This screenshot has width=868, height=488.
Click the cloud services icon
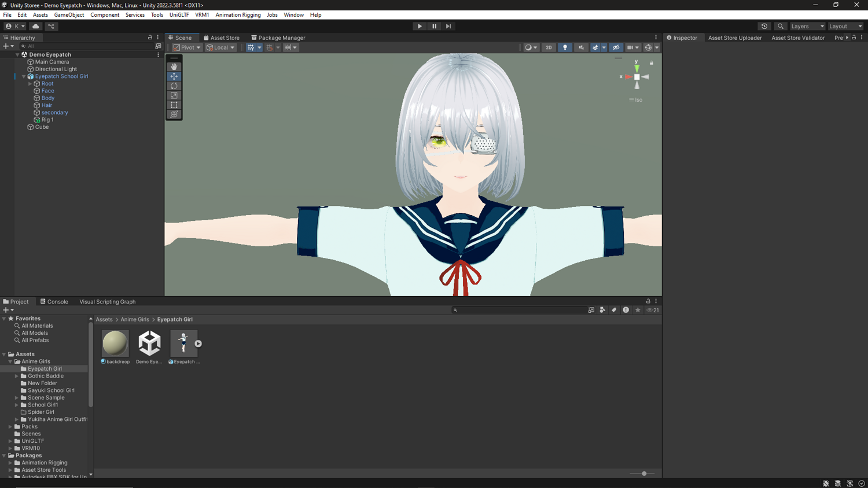tap(36, 26)
